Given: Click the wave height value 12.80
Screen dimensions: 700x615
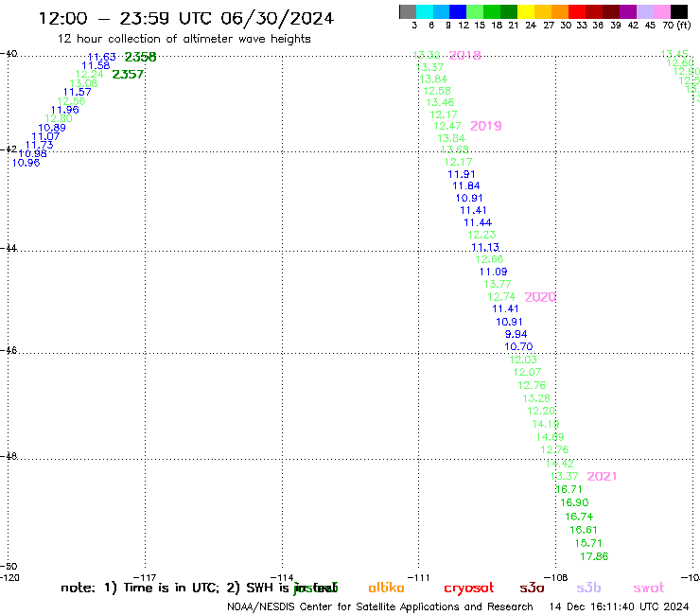Looking at the screenshot, I should [x=59, y=118].
